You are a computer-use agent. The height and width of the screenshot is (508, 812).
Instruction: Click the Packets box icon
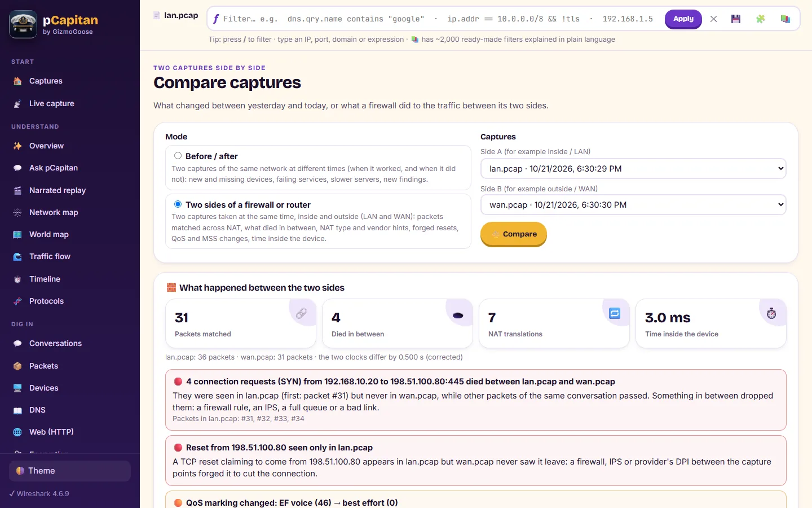tap(17, 366)
